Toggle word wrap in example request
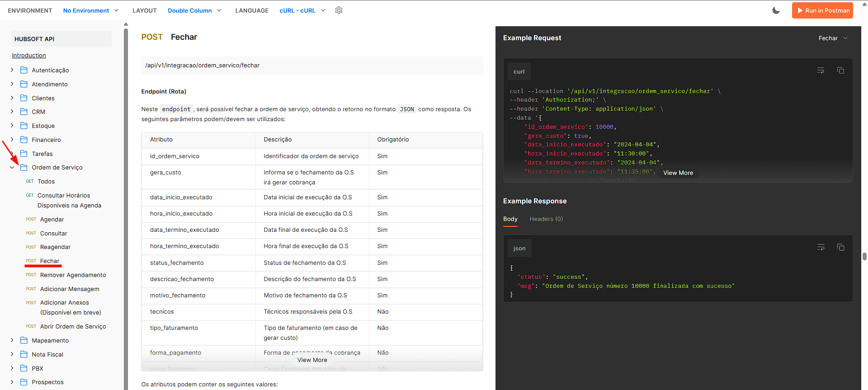The width and height of the screenshot is (868, 390). coord(821,70)
